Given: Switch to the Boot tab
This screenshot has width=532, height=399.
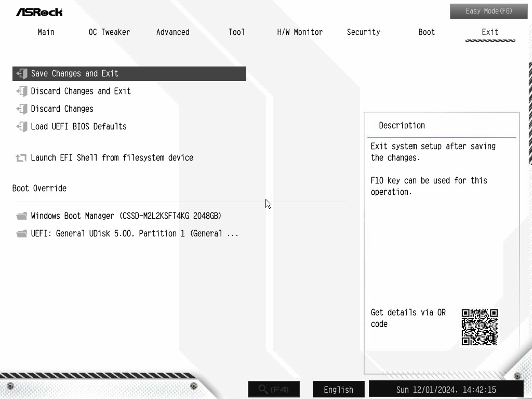Looking at the screenshot, I should coord(427,32).
